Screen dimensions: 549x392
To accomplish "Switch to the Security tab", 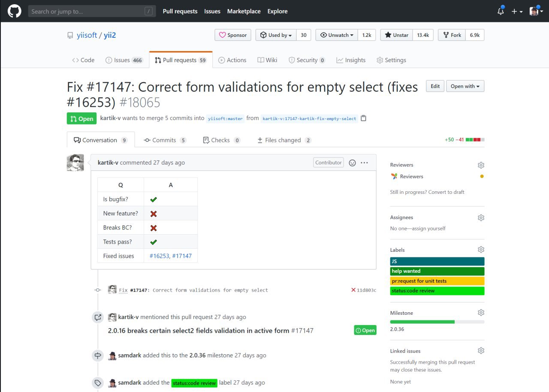I will pyautogui.click(x=307, y=60).
